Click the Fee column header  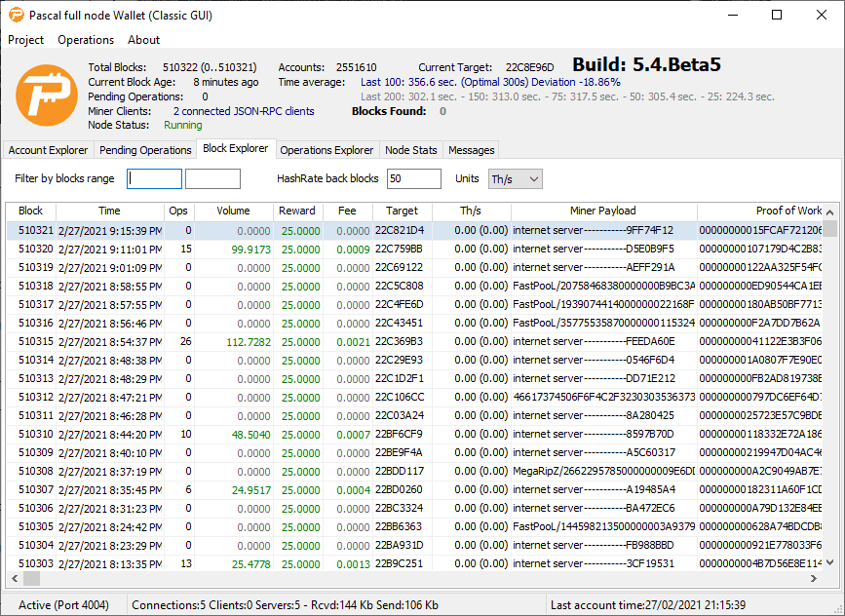pyautogui.click(x=347, y=211)
